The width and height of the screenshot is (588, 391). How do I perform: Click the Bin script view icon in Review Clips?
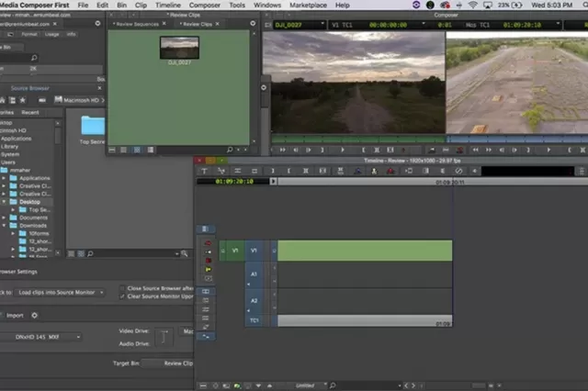[x=151, y=150]
